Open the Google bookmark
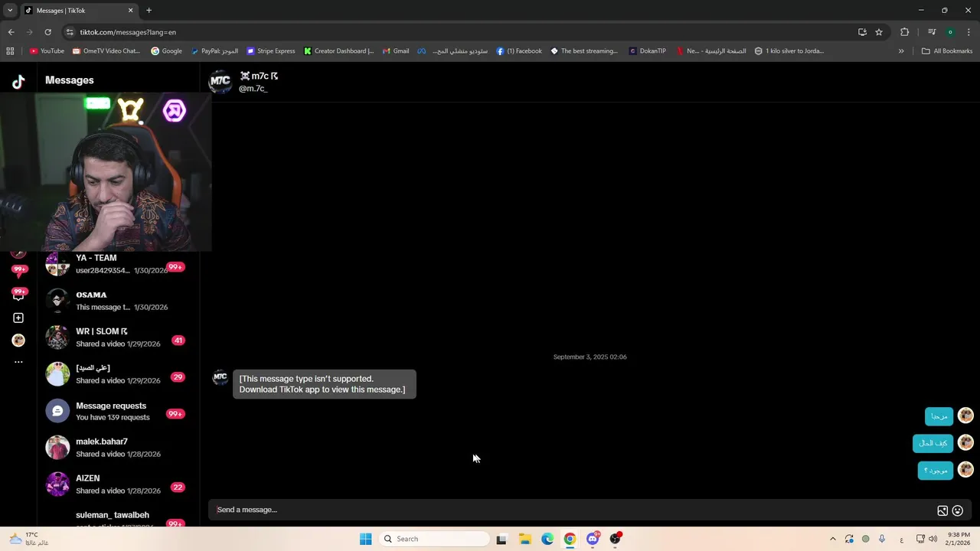980x551 pixels. click(x=166, y=51)
